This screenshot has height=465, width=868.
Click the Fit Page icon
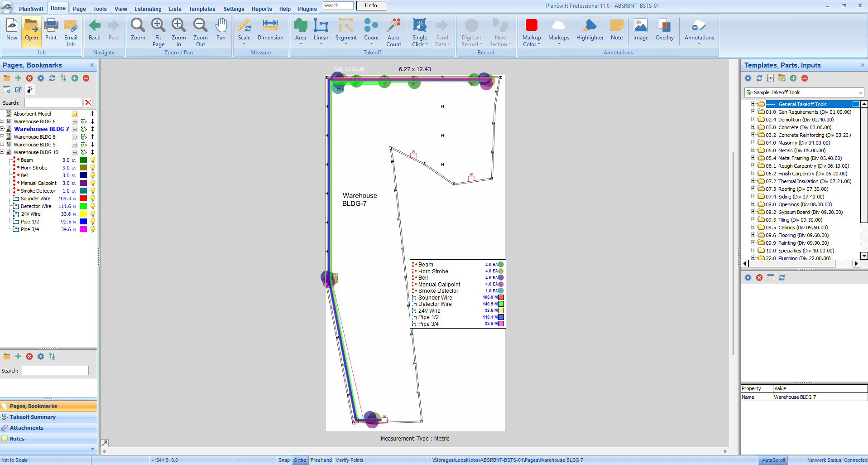[158, 33]
